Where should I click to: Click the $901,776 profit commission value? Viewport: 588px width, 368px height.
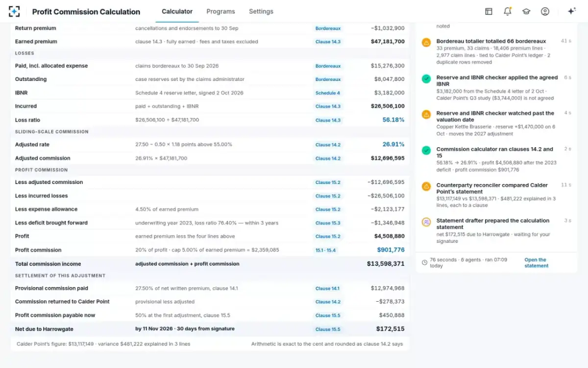click(x=391, y=250)
